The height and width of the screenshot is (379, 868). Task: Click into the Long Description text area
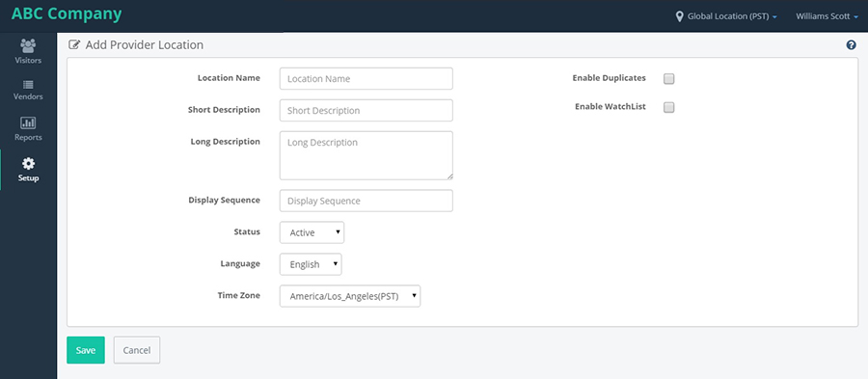[x=366, y=155]
